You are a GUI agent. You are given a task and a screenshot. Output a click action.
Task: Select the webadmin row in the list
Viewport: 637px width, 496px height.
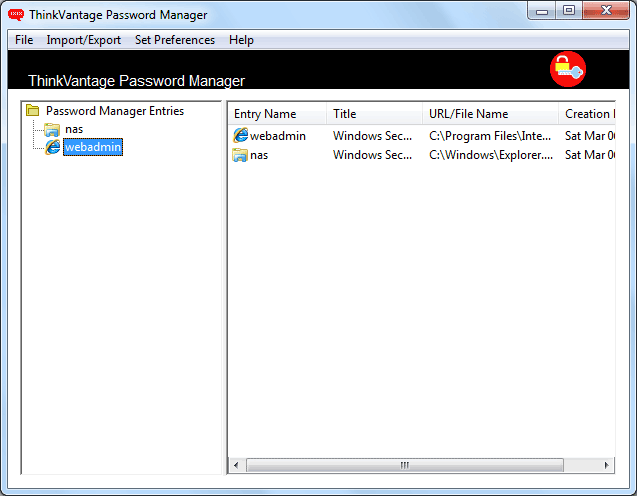point(422,136)
